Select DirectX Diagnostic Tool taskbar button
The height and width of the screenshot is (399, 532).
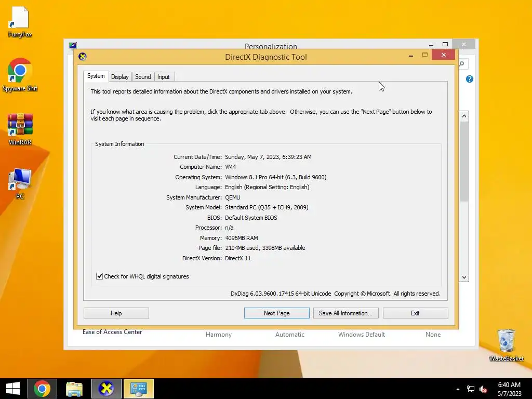pyautogui.click(x=106, y=389)
